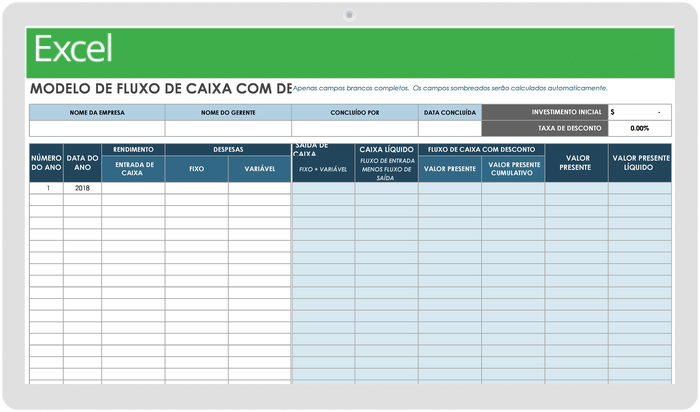The image size is (700, 412).
Task: Select the cell with year number 1
Action: click(46, 188)
